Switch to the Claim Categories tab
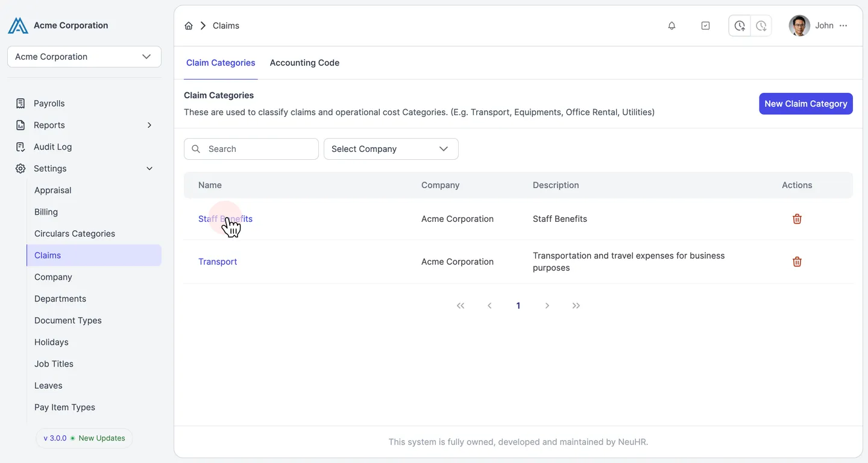Screen dimensions: 868x463 [x=221, y=63]
